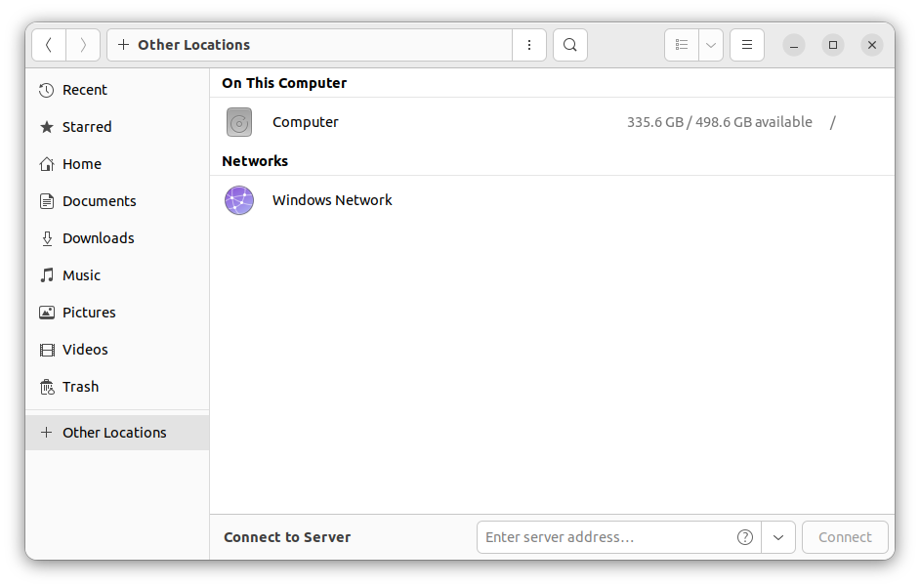Click the Music note icon

click(46, 275)
